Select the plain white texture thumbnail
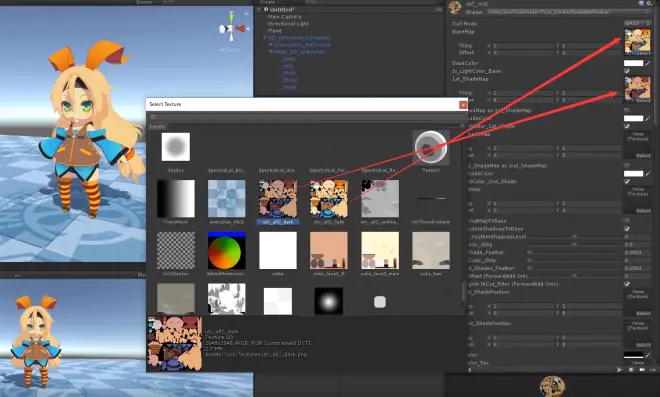 point(278,250)
